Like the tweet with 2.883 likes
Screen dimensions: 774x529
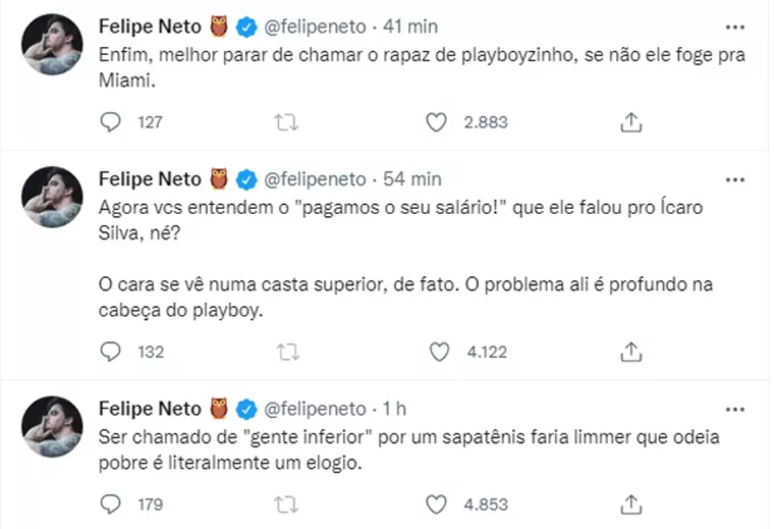tap(436, 122)
